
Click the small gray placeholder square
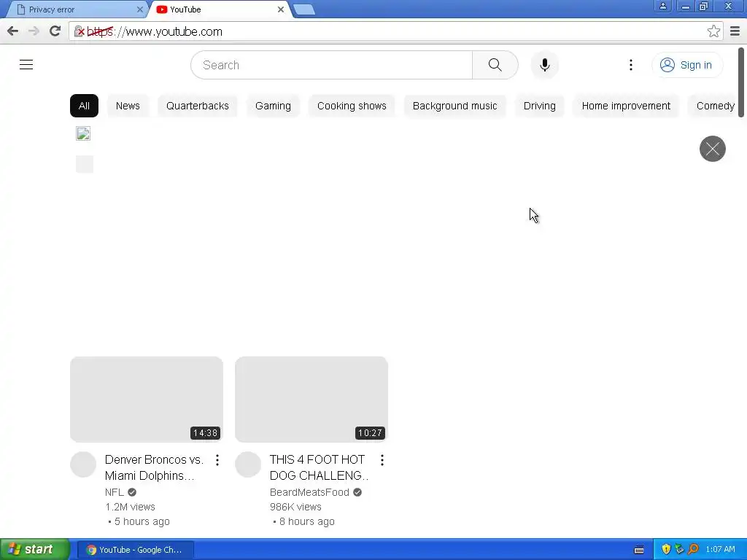85,164
